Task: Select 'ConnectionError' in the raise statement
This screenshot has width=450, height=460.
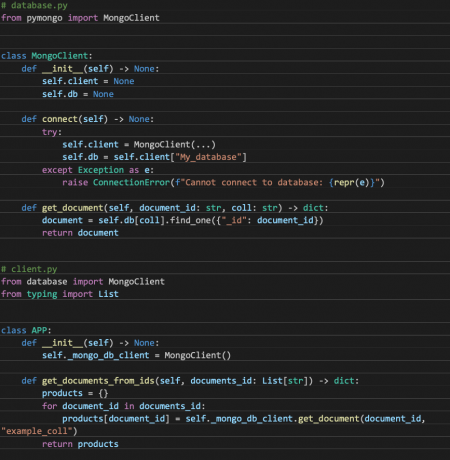Action: pos(131,182)
